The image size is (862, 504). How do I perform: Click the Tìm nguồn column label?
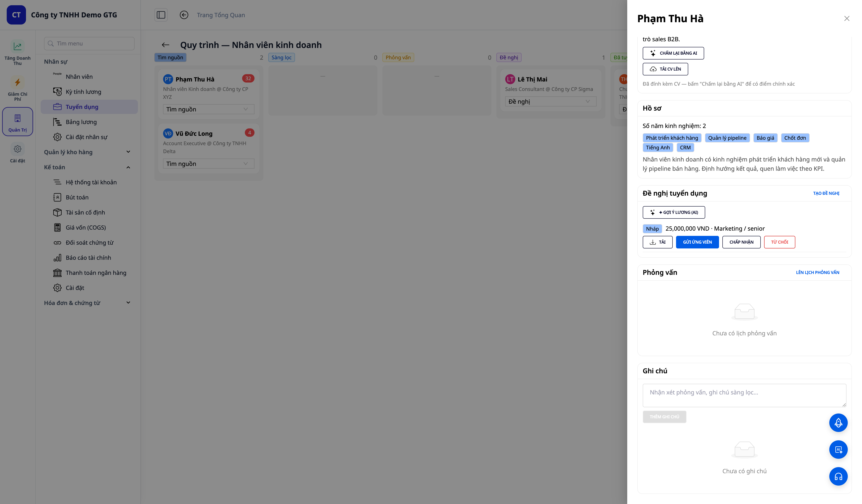click(170, 57)
